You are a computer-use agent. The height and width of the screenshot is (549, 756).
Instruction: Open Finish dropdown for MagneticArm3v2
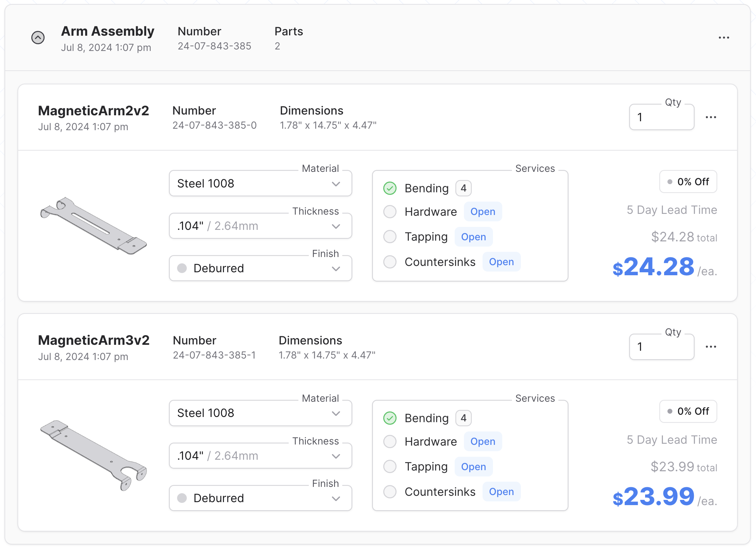tap(260, 498)
